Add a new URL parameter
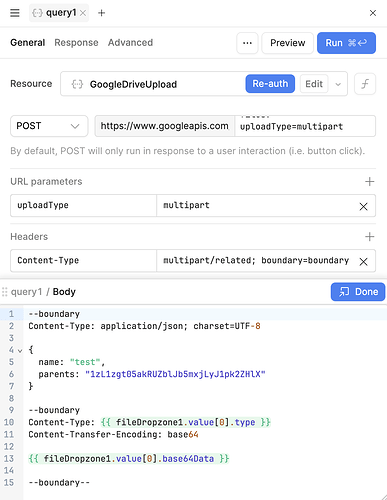This screenshot has width=387, height=500. 369,181
